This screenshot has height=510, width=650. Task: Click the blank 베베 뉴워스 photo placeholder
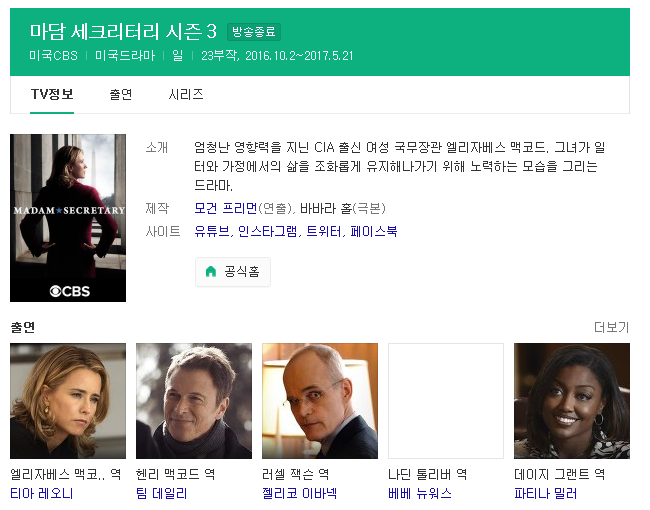coord(446,401)
